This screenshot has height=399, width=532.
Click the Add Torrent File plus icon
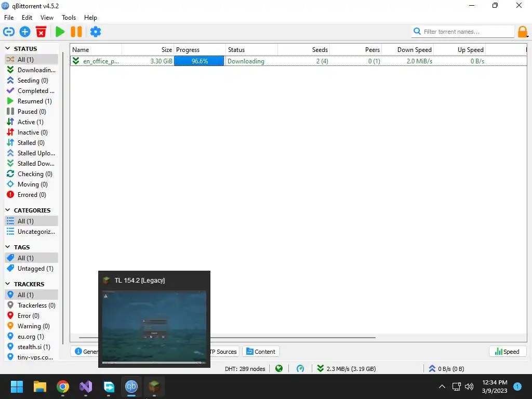point(25,32)
